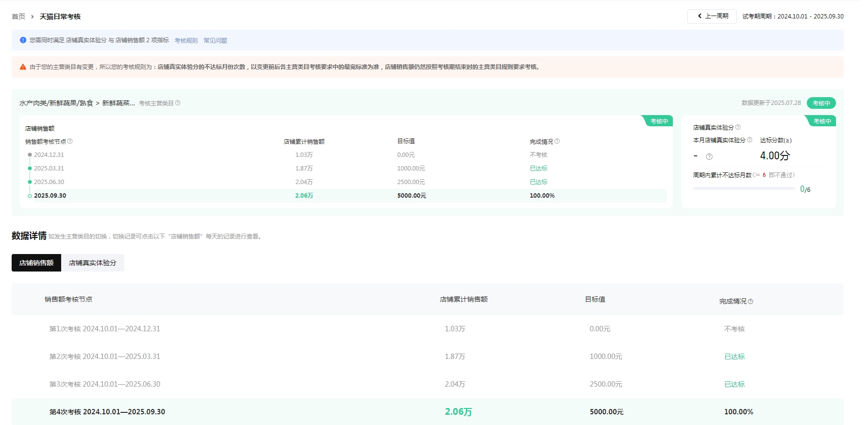This screenshot has height=425, width=868.
Task: Navigate to 首页 in breadcrumb
Action: point(18,17)
